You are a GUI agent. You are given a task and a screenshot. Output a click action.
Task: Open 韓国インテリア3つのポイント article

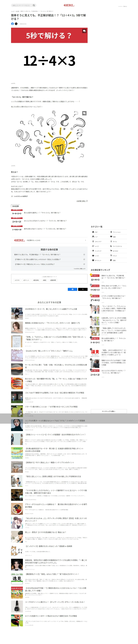pyautogui.click(x=49, y=467)
